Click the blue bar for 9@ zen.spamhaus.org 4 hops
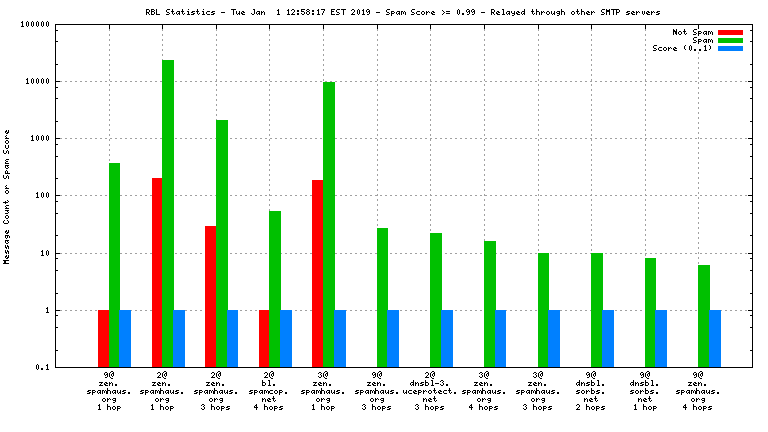 point(715,338)
